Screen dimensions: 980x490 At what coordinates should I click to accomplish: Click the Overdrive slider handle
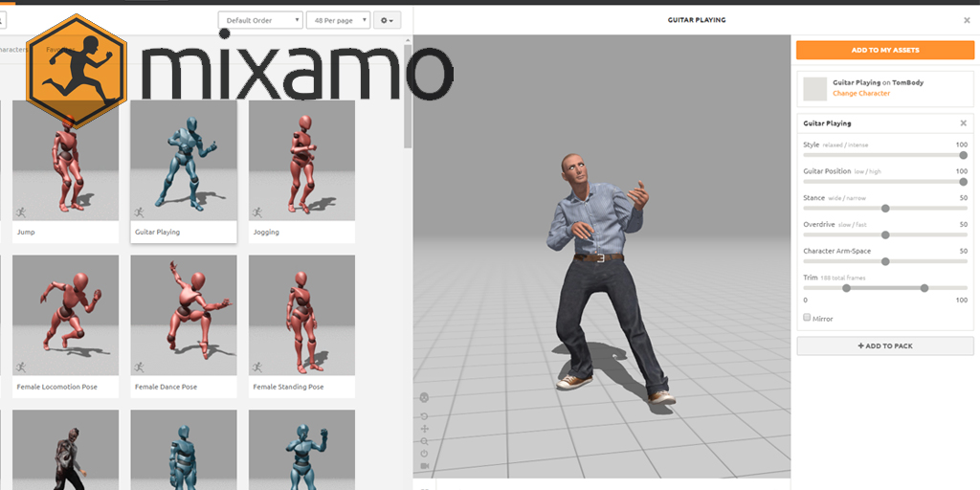[x=885, y=235]
